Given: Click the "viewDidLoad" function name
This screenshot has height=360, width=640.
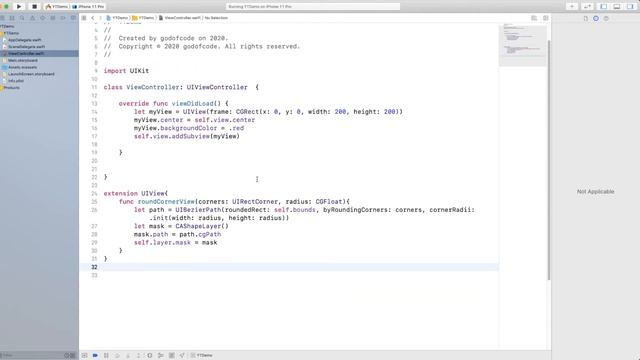Looking at the screenshot, I should (x=192, y=104).
